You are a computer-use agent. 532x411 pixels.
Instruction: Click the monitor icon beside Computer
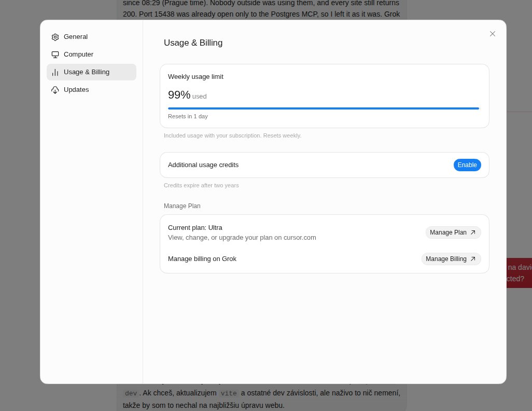55,54
